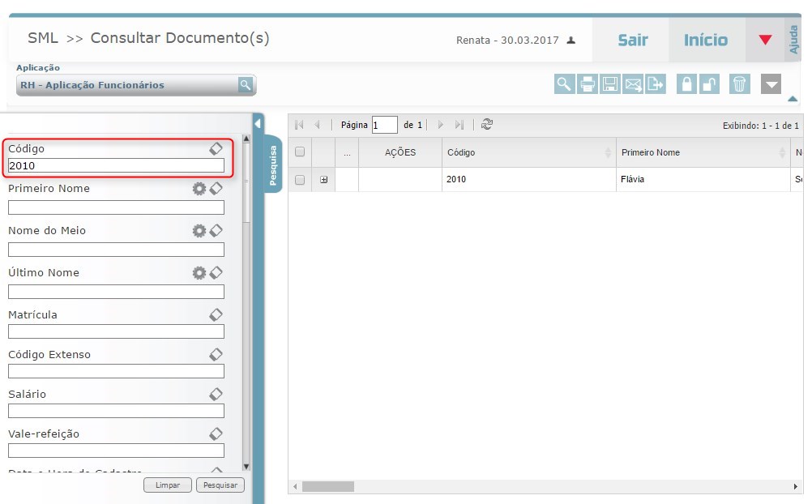Click the gear icon next to Primeiro Nome
The width and height of the screenshot is (812, 504).
199,189
